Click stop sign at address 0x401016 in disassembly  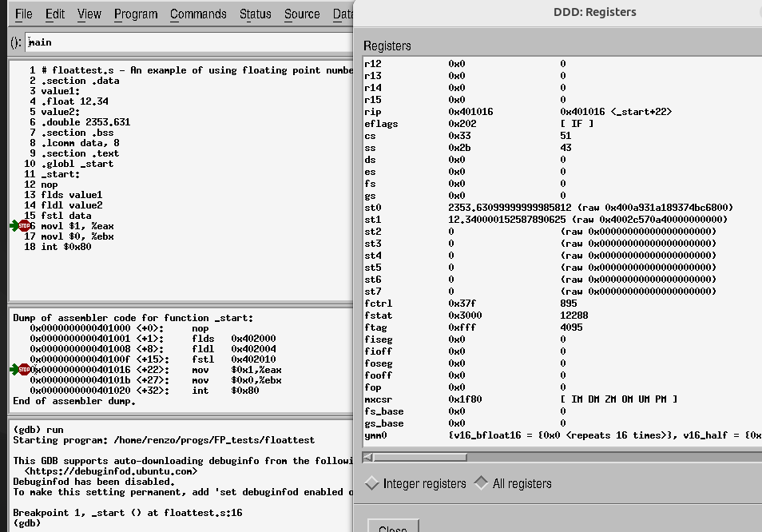click(24, 370)
